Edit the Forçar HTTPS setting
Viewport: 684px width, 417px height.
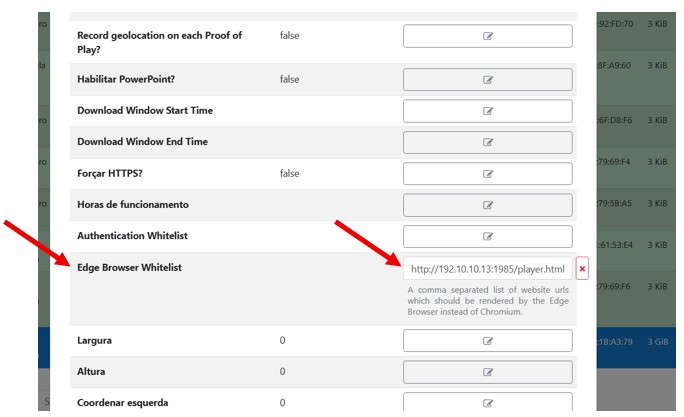tap(488, 173)
